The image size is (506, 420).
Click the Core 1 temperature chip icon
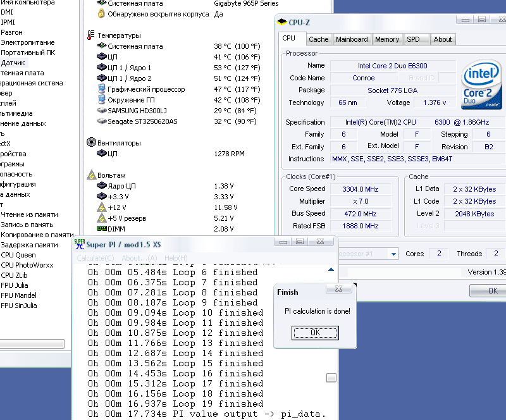[102, 67]
